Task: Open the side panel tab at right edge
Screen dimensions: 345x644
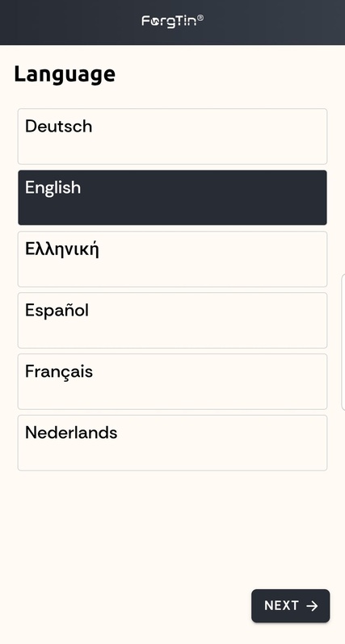Action: (x=343, y=342)
